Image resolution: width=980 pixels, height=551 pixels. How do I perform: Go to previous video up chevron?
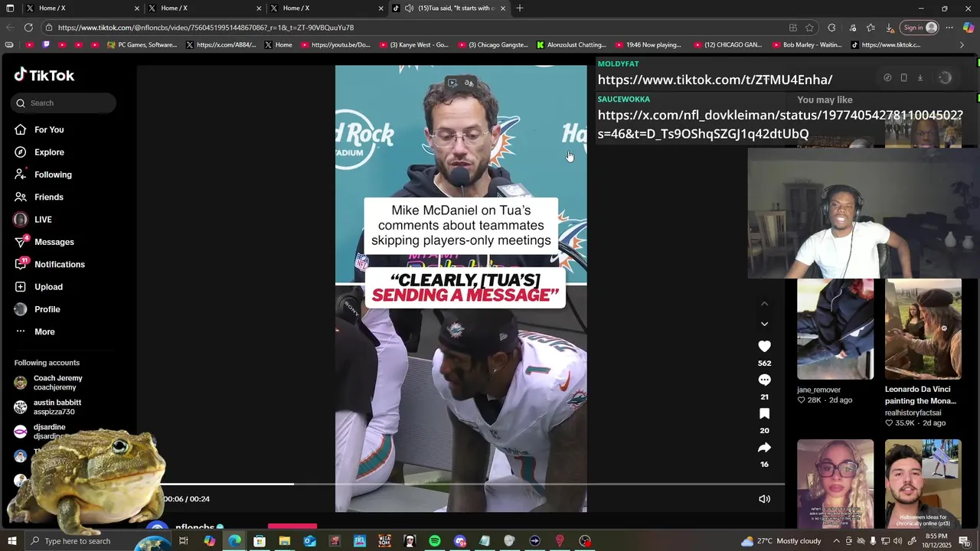(764, 304)
